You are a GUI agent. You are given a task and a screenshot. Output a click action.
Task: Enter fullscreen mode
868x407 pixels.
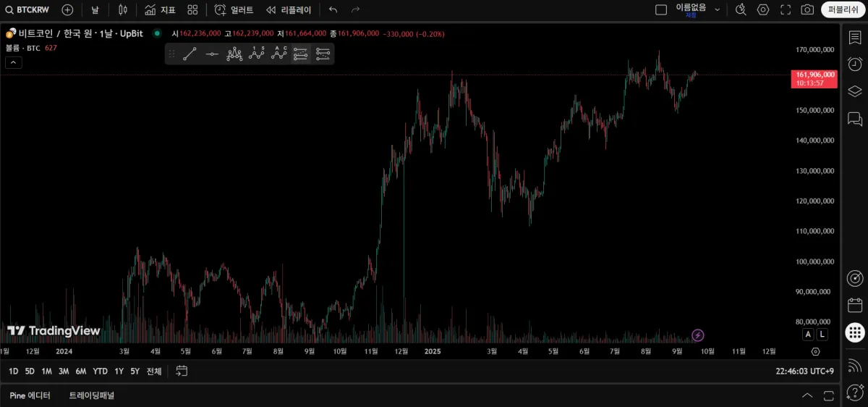coord(786,10)
